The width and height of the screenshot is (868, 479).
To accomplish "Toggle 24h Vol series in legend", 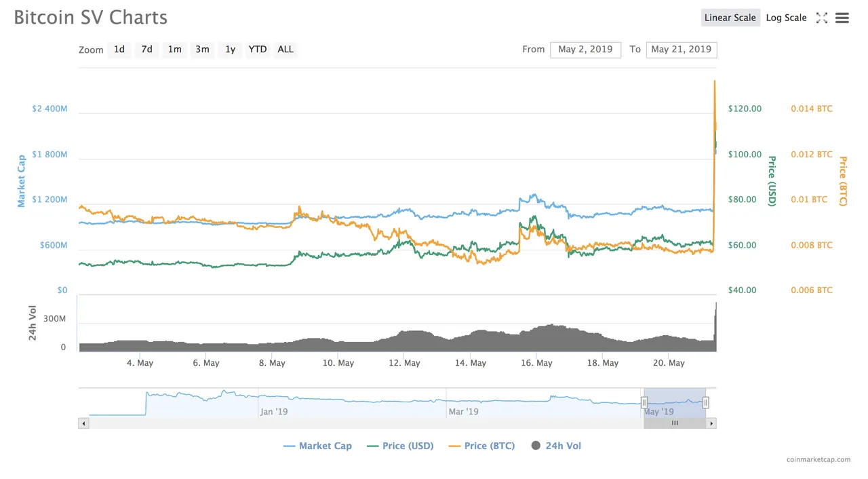I will [x=556, y=446].
